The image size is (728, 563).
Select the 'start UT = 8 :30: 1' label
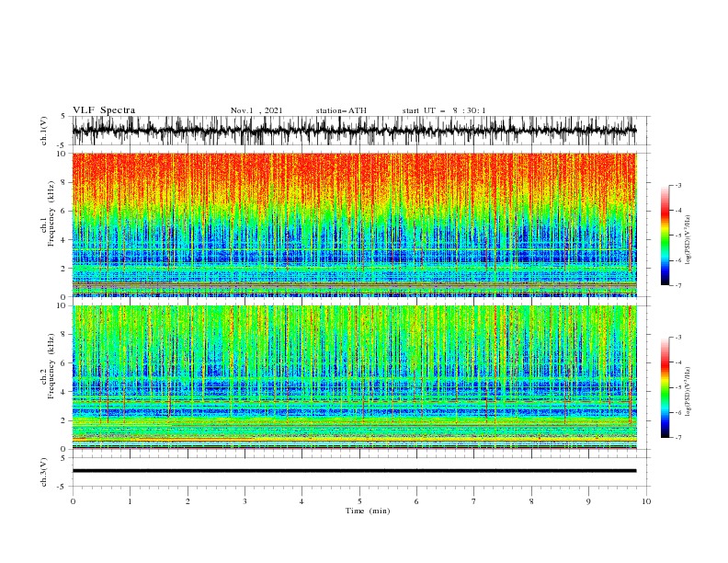coord(444,110)
